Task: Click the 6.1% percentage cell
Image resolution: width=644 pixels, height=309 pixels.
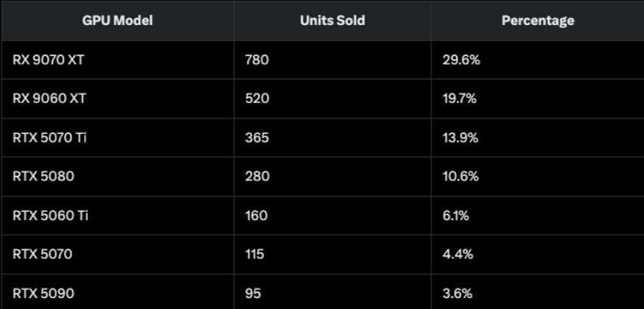Action: (457, 216)
